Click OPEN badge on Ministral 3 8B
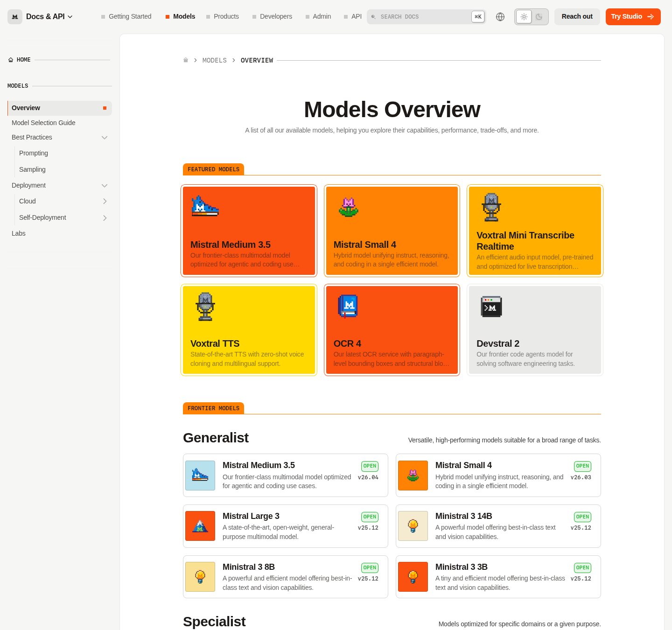Image resolution: width=672 pixels, height=630 pixels. tap(370, 568)
